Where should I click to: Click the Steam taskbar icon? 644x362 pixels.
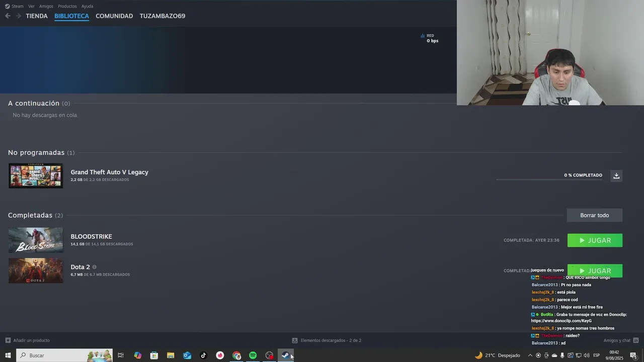(x=286, y=355)
